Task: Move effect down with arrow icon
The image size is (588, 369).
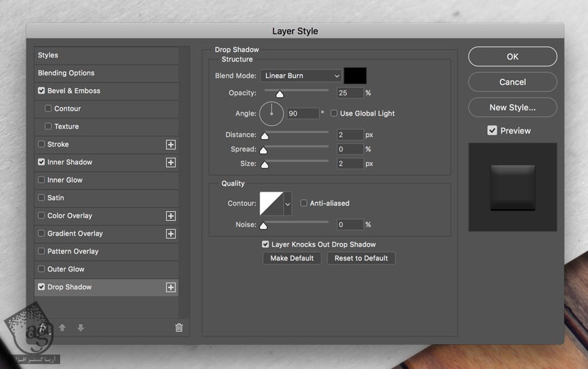Action: (80, 327)
